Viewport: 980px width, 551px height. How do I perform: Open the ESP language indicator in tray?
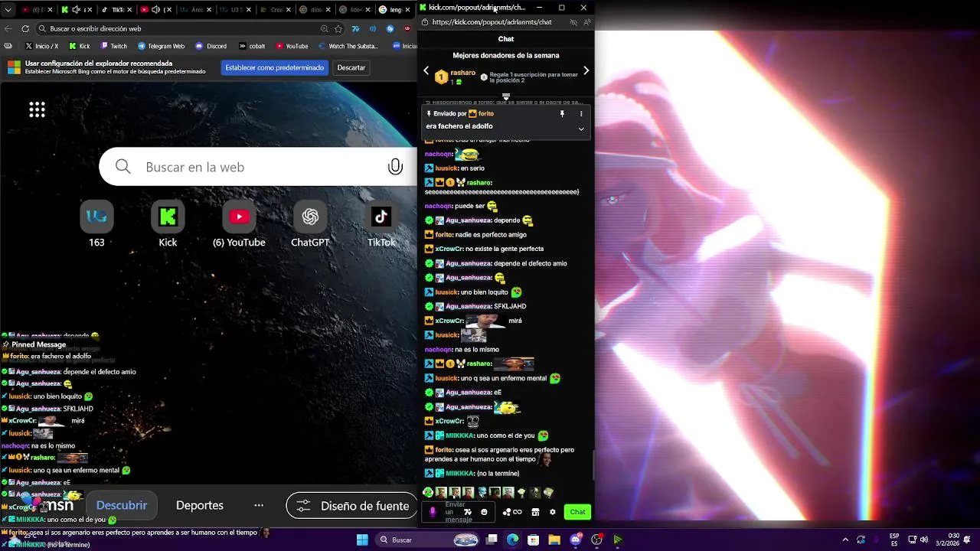(x=894, y=540)
